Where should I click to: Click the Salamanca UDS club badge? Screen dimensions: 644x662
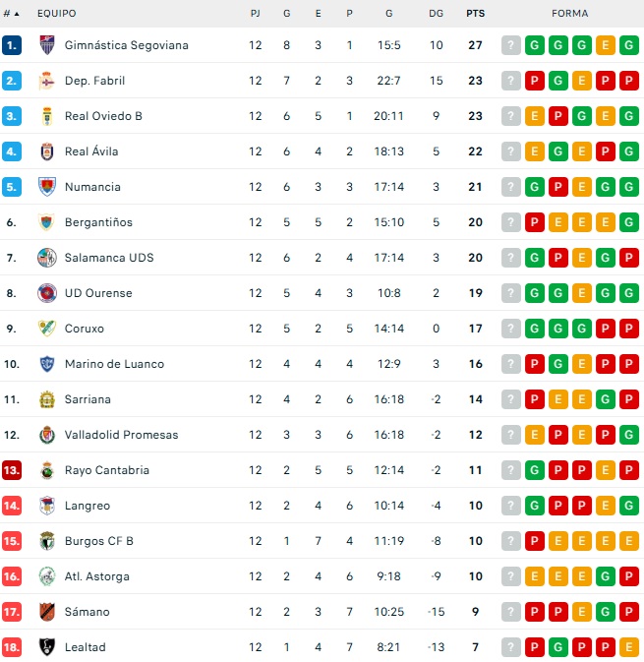(x=46, y=258)
